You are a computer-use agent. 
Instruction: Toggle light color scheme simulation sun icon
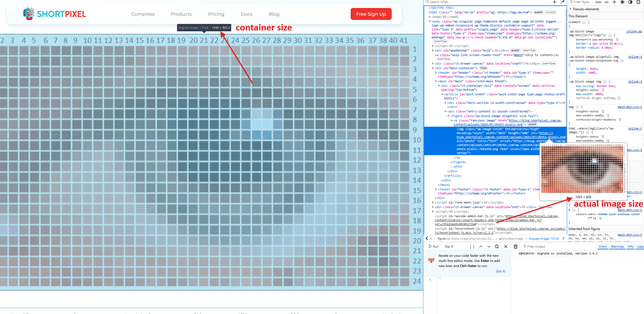(x=622, y=2)
